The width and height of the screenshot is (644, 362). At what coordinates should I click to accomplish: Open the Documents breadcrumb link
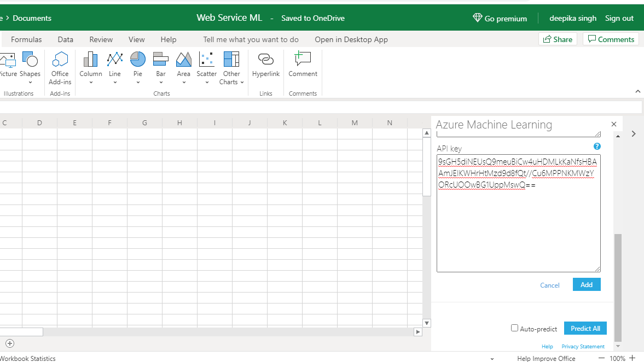pyautogui.click(x=32, y=18)
